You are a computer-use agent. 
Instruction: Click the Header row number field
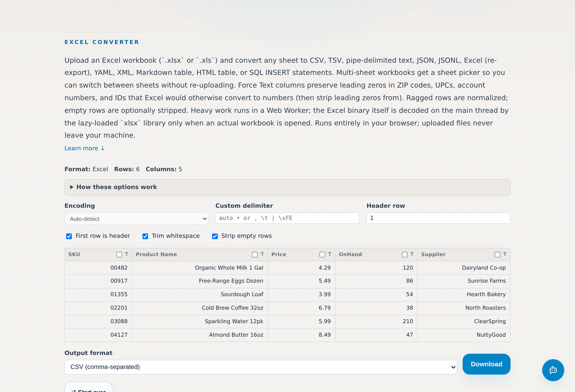point(438,218)
